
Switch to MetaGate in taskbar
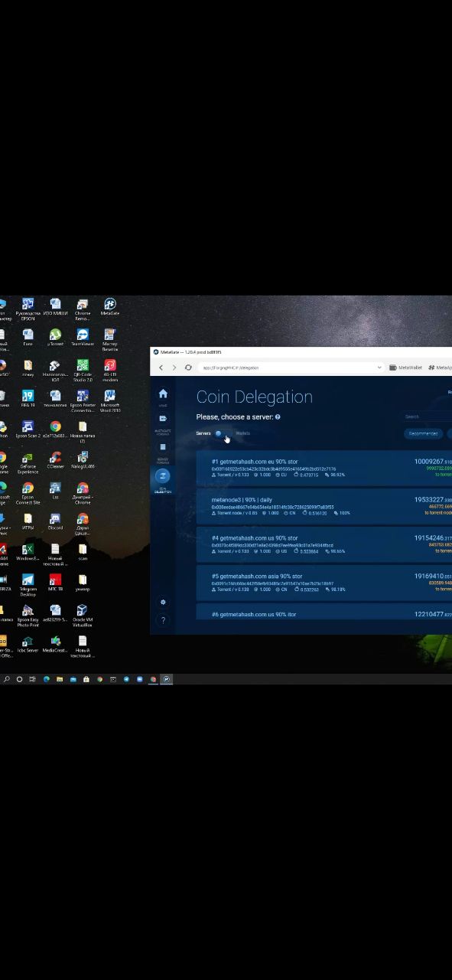[167, 679]
